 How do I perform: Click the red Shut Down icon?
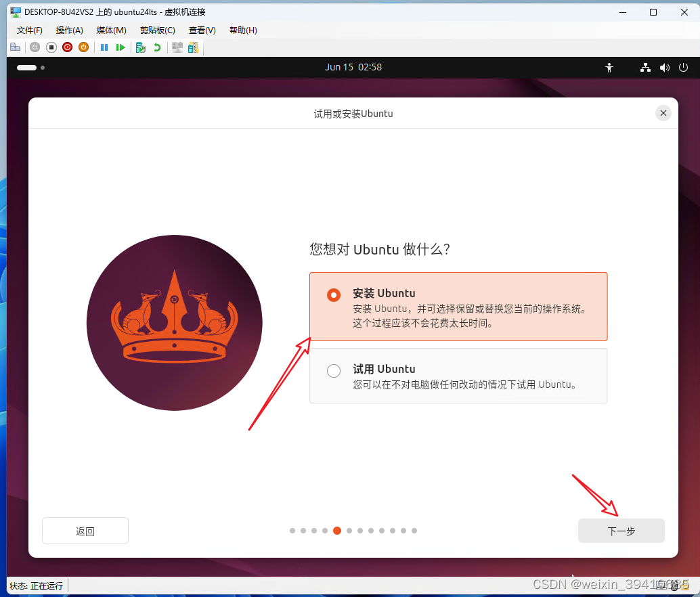tap(67, 47)
